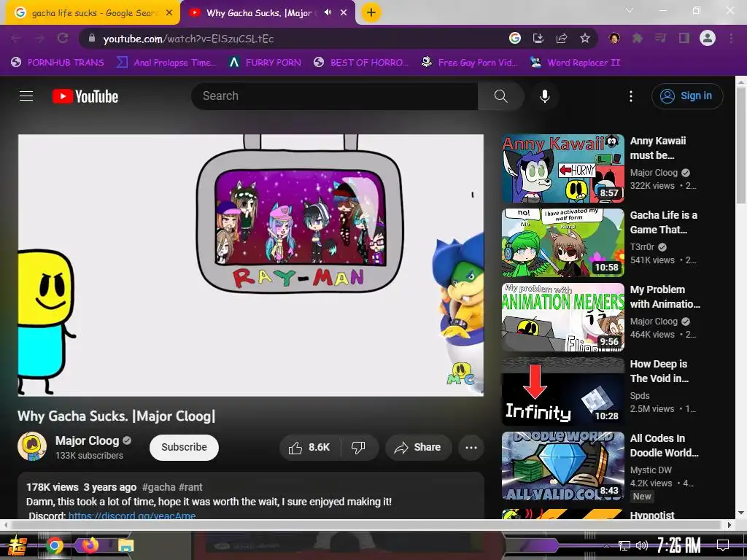
Task: Open the media control playlist icon
Action: click(660, 38)
